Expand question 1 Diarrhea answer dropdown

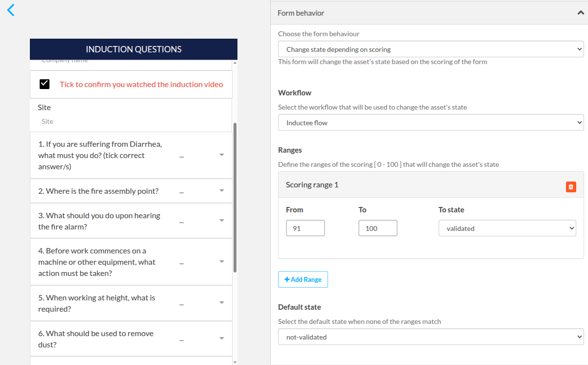point(221,155)
